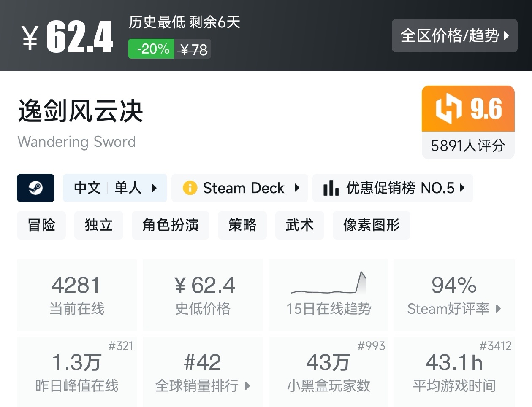Tap the -20% discount badge
Viewport: 532px width, 407px height.
point(152,49)
